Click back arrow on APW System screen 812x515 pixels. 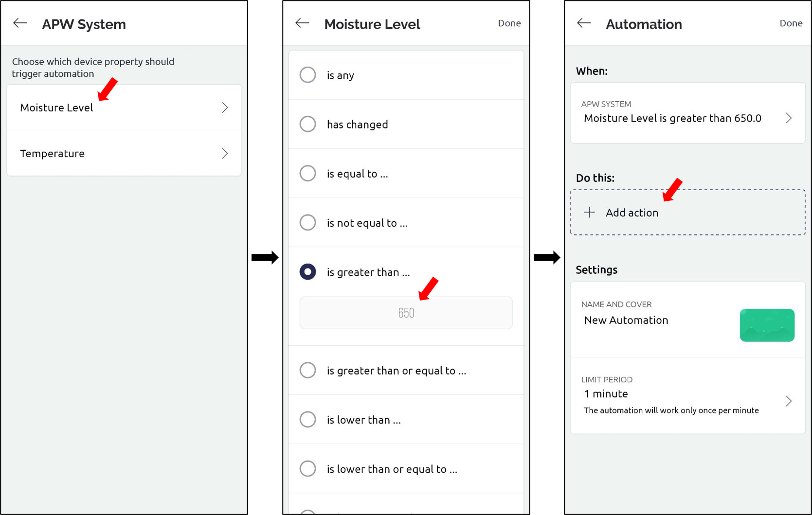(19, 22)
